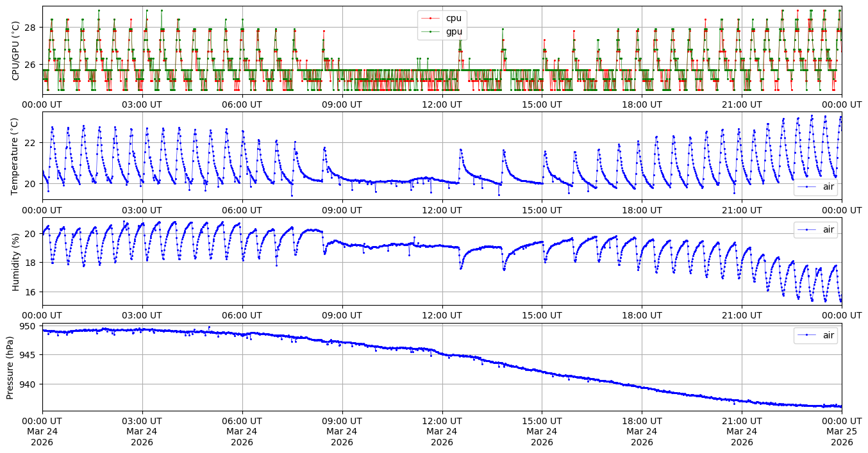Click the gpu entry in the legend

pos(454,31)
